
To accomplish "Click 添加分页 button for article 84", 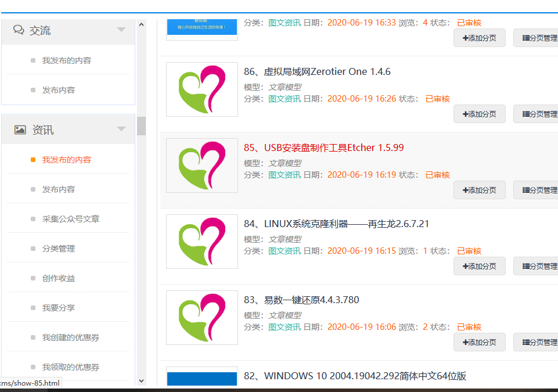I will pyautogui.click(x=479, y=266).
